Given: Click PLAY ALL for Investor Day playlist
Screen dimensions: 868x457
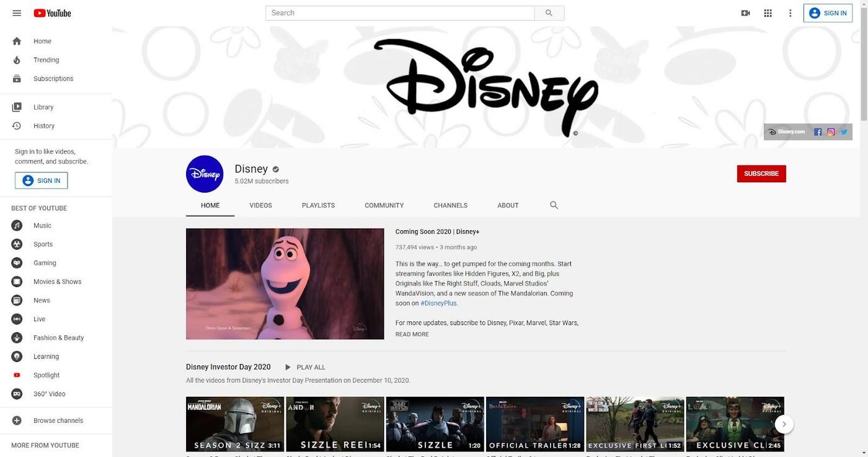Looking at the screenshot, I should click(x=304, y=367).
